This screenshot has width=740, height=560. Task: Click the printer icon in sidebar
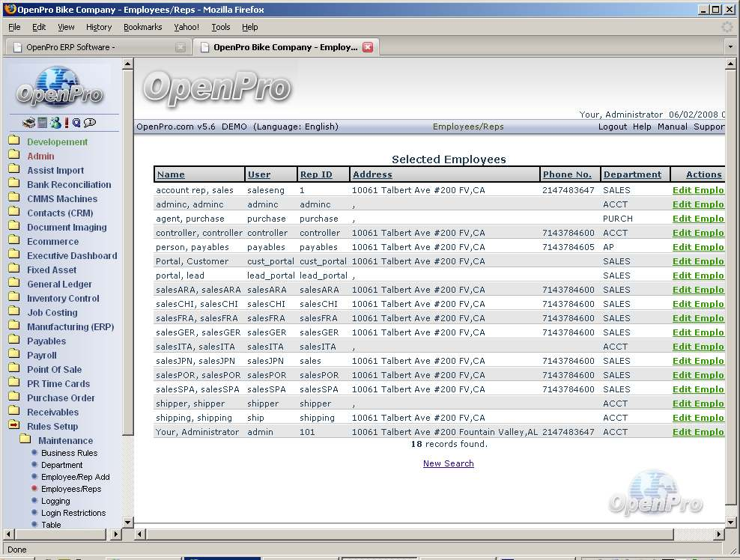click(x=28, y=123)
